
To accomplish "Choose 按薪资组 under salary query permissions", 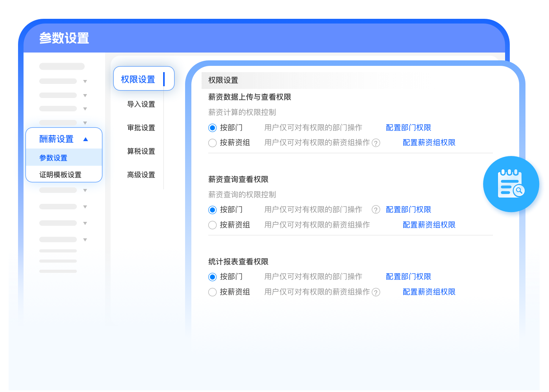I will [213, 225].
